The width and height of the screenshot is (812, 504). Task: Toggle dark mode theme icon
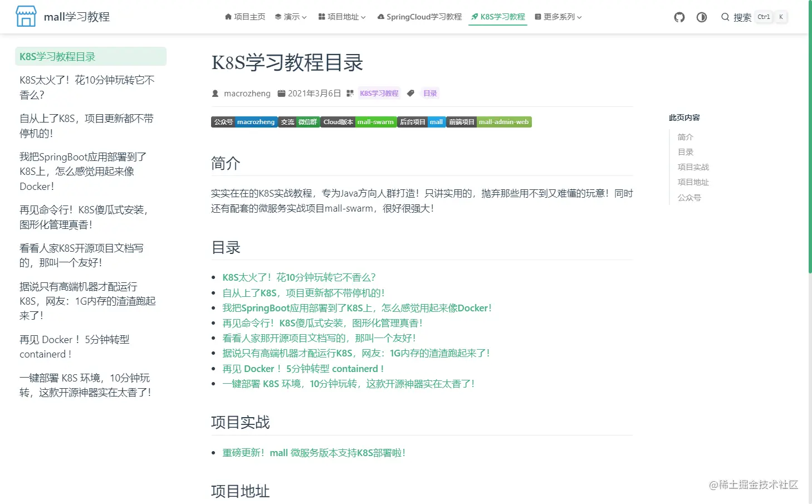pyautogui.click(x=702, y=17)
